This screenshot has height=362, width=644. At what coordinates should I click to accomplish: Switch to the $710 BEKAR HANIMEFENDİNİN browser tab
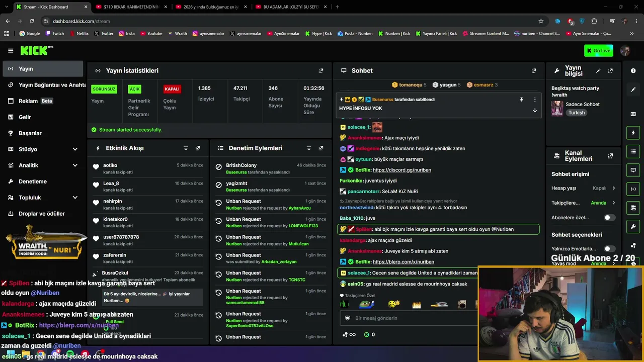[131, 7]
